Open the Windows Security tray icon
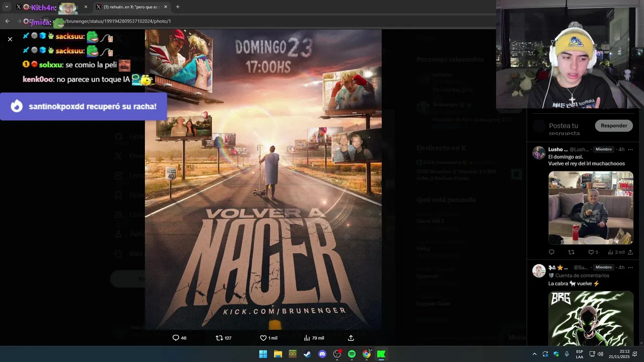The width and height of the screenshot is (644, 362). click(556, 354)
